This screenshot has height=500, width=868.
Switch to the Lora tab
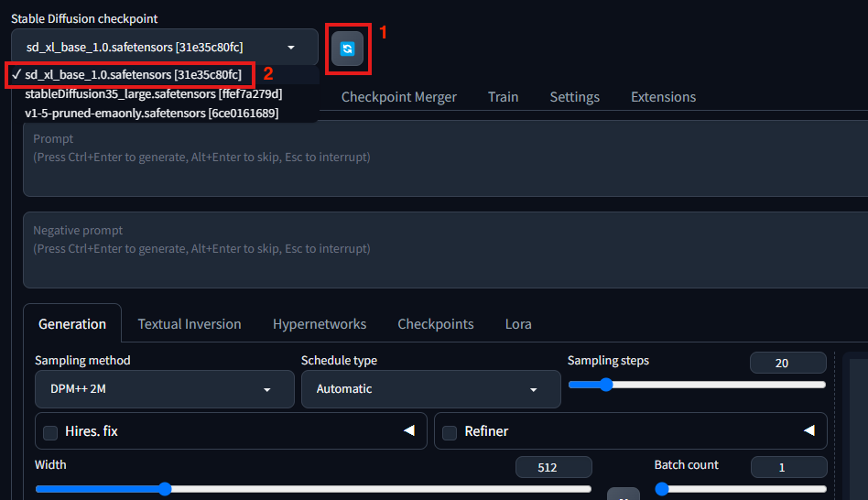518,324
